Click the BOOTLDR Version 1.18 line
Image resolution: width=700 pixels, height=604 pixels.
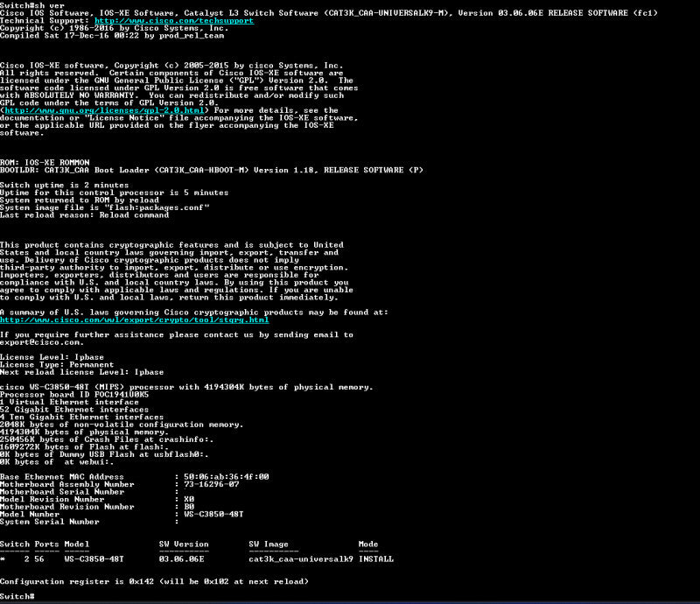pos(212,170)
